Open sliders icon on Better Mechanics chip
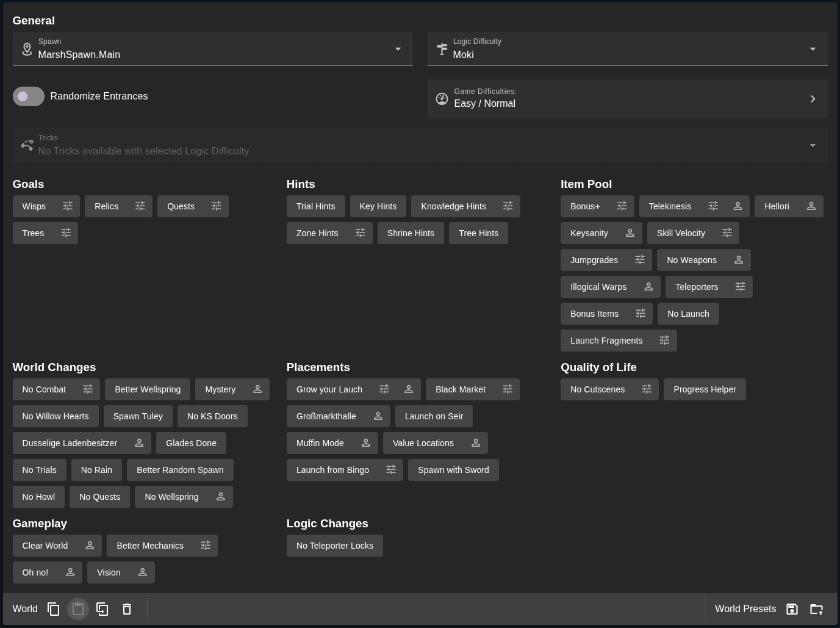This screenshot has height=628, width=840. (206, 546)
